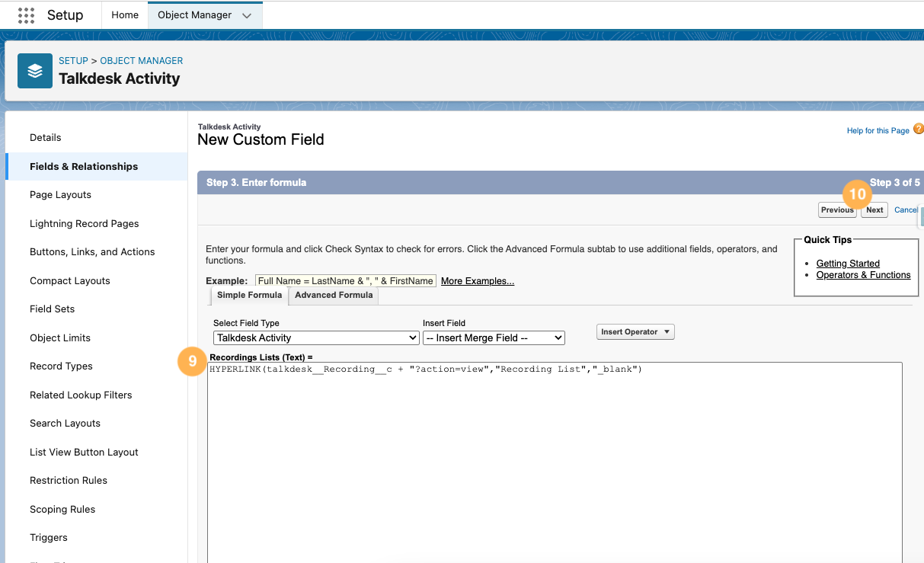Switch to the Home tab

click(x=125, y=15)
